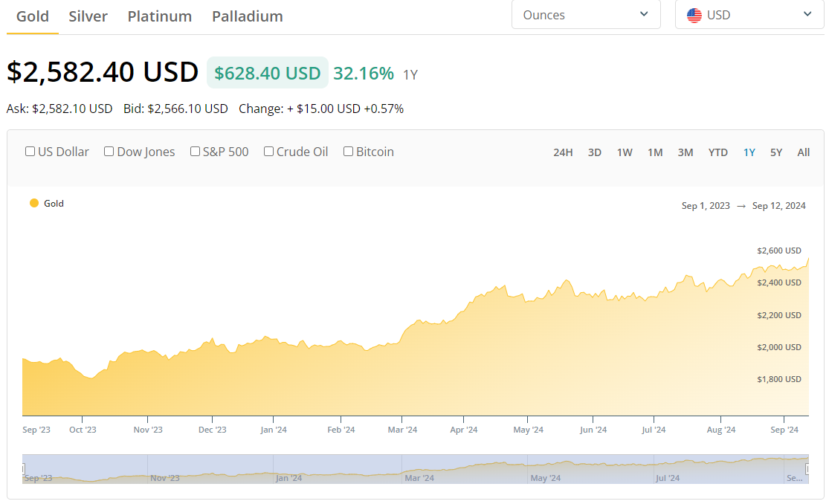Image resolution: width=829 pixels, height=504 pixels.
Task: Change chart to 5Y range
Action: click(x=776, y=152)
